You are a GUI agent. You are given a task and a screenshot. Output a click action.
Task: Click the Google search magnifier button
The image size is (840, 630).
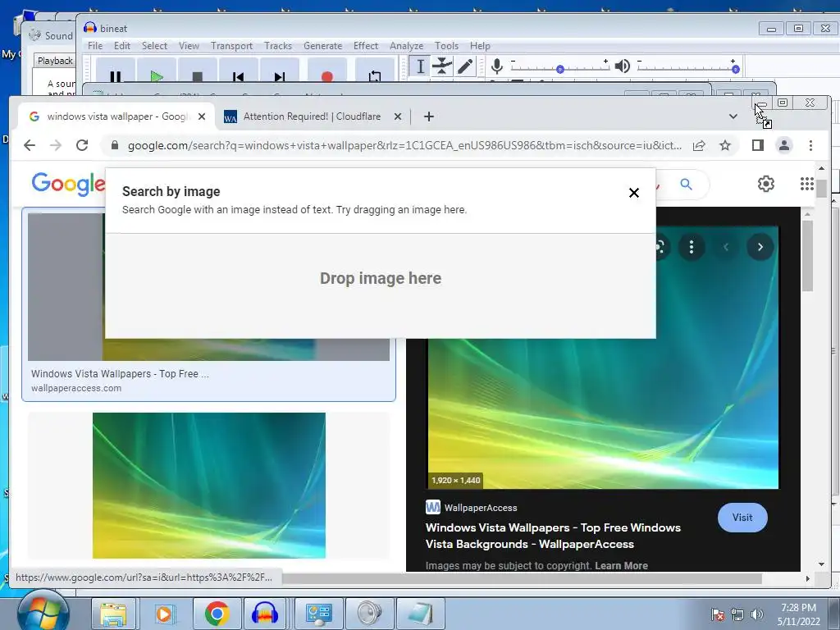[x=686, y=185]
